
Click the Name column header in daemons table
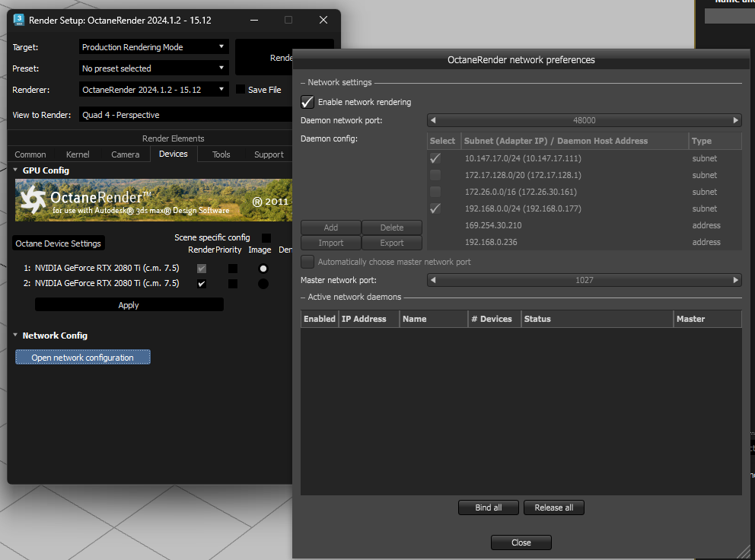pyautogui.click(x=433, y=319)
